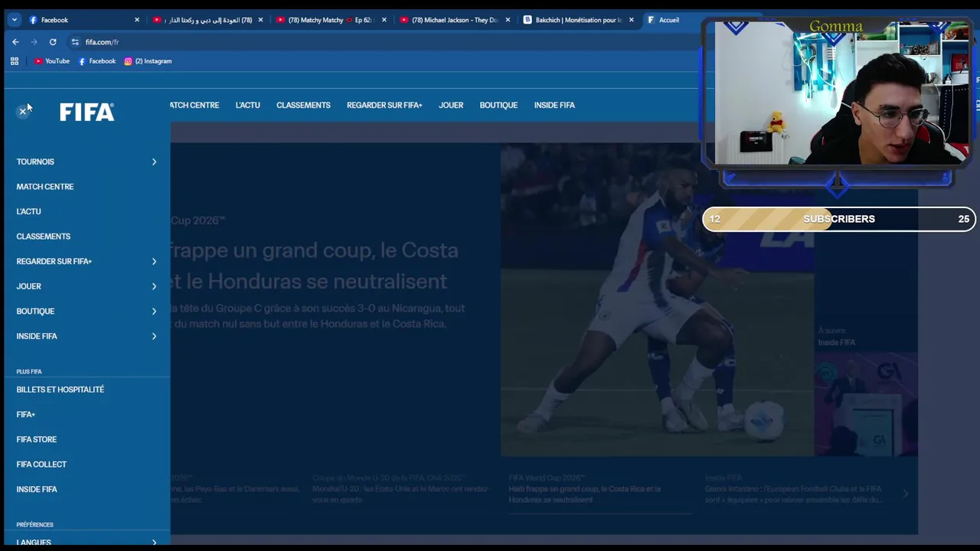
Task: Expand the Boutique submenu chevron
Action: [x=154, y=311]
